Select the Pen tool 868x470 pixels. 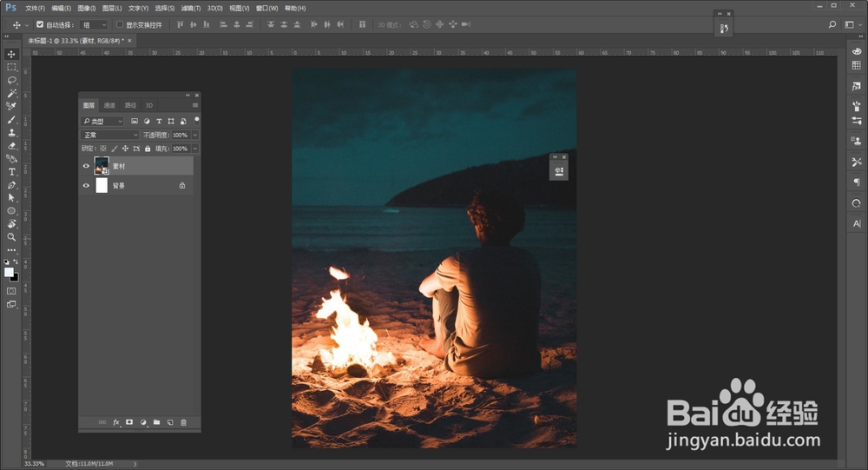[11, 185]
